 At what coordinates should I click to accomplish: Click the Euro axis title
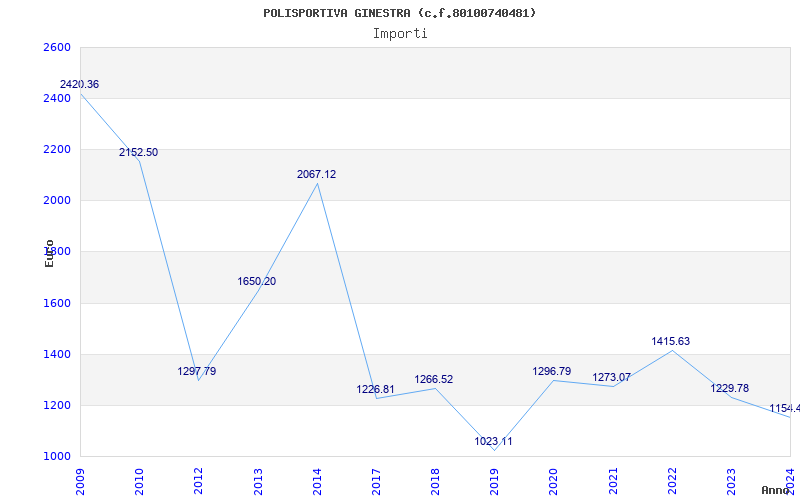(x=49, y=254)
